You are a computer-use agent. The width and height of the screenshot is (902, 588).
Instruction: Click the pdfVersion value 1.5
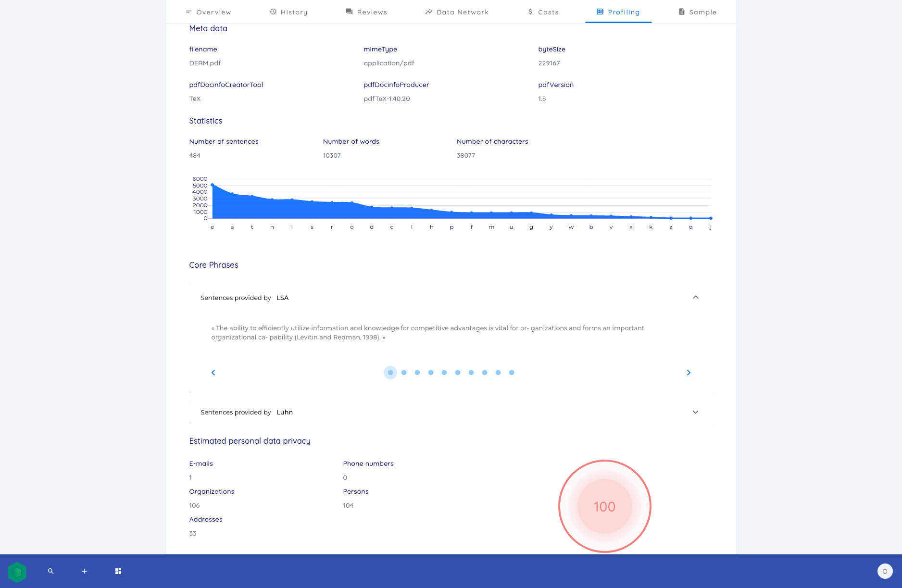pyautogui.click(x=542, y=99)
